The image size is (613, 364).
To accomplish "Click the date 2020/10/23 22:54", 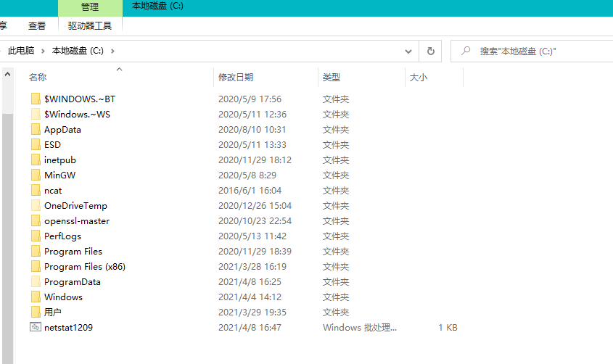I will coord(255,221).
